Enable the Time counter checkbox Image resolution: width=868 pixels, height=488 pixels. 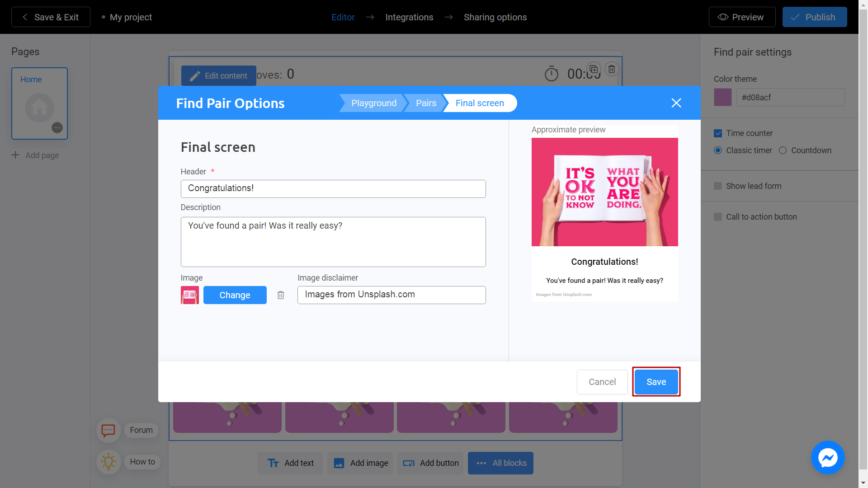719,133
